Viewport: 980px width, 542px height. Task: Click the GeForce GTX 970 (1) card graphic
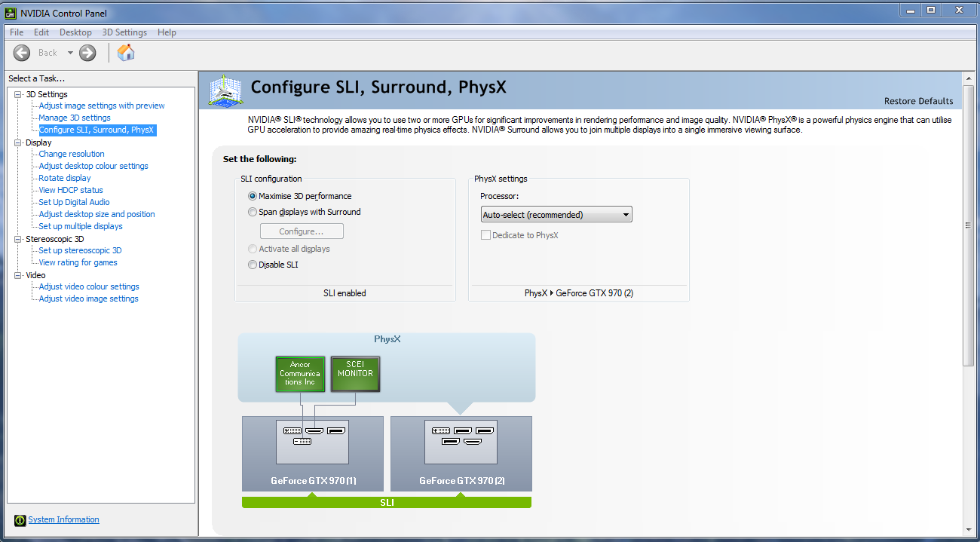click(x=312, y=454)
